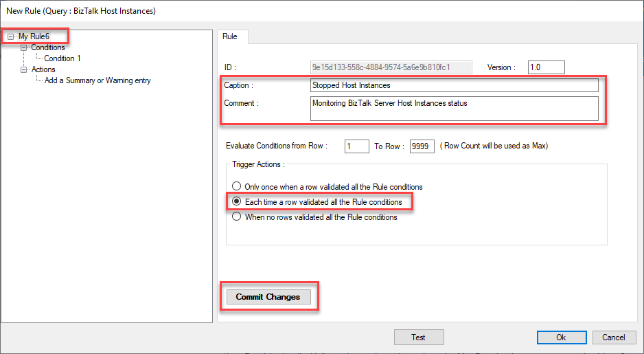Select the Conditions tree node

click(x=48, y=47)
